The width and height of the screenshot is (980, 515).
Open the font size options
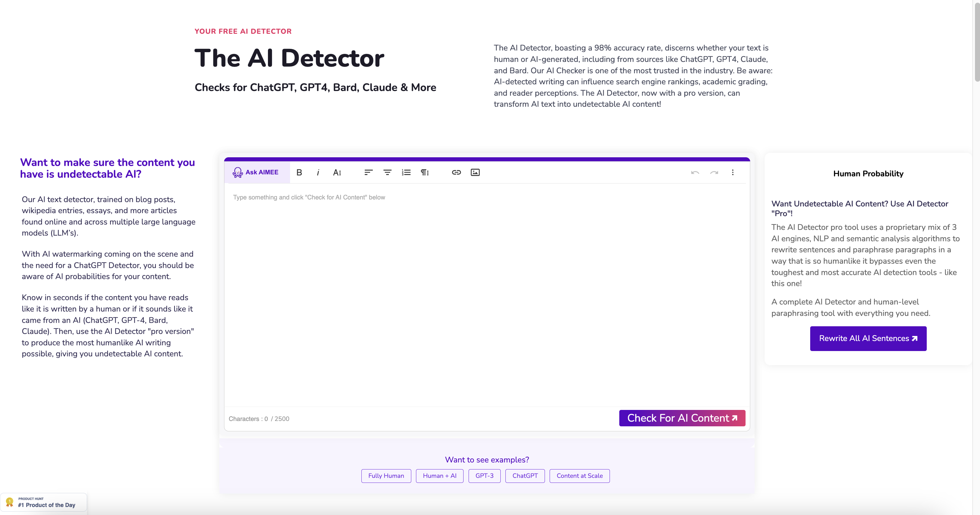337,173
